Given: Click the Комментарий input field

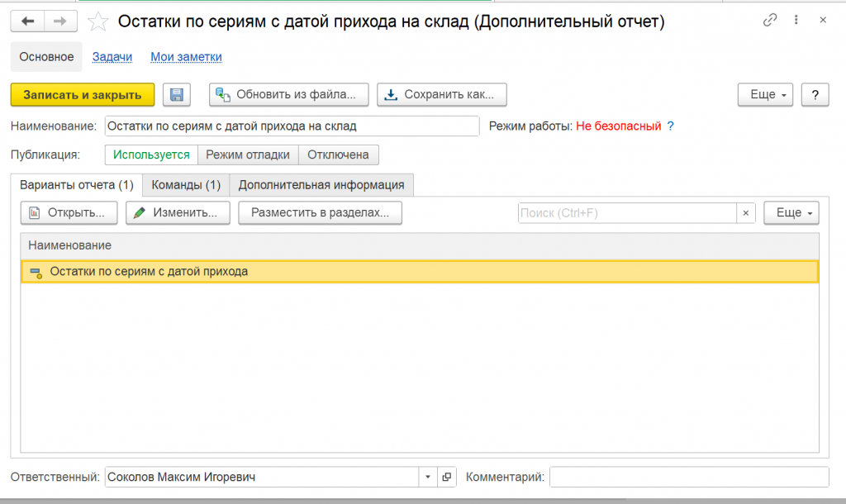Looking at the screenshot, I should tap(689, 477).
